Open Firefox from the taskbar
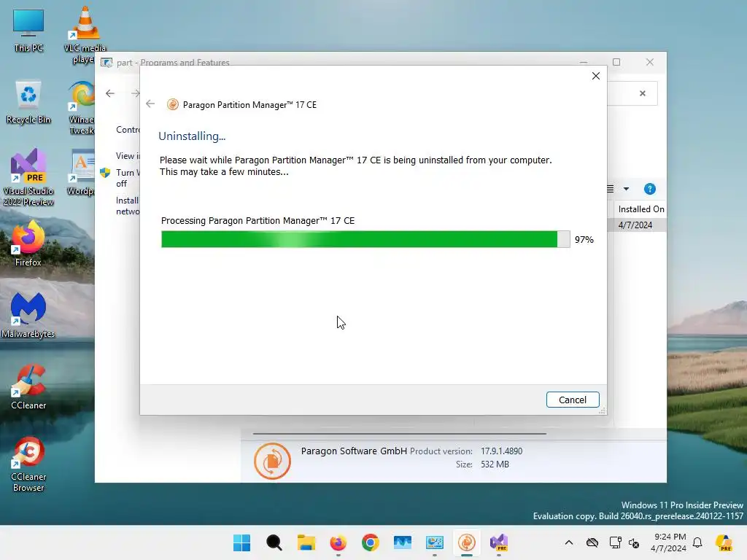747x560 pixels. click(x=338, y=542)
